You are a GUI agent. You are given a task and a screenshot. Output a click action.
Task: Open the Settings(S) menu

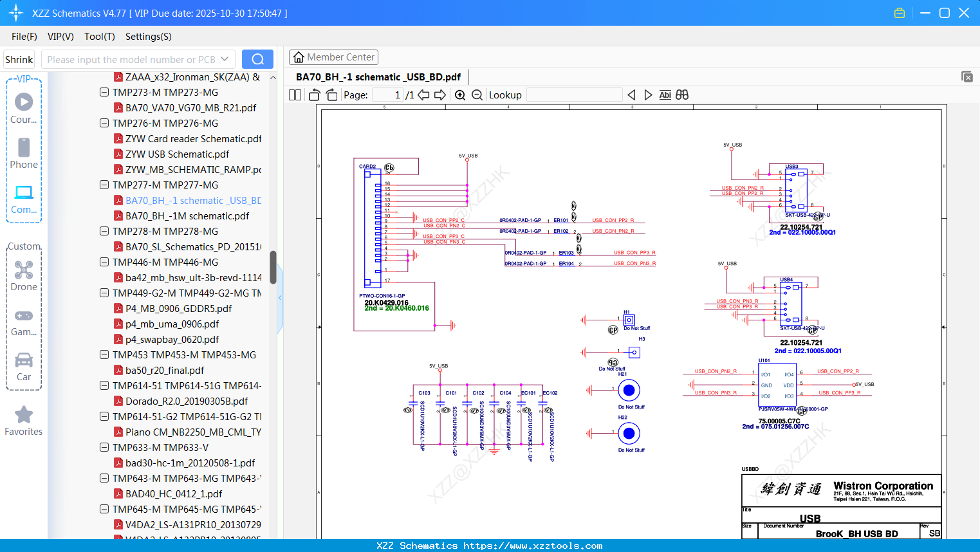[x=148, y=37]
